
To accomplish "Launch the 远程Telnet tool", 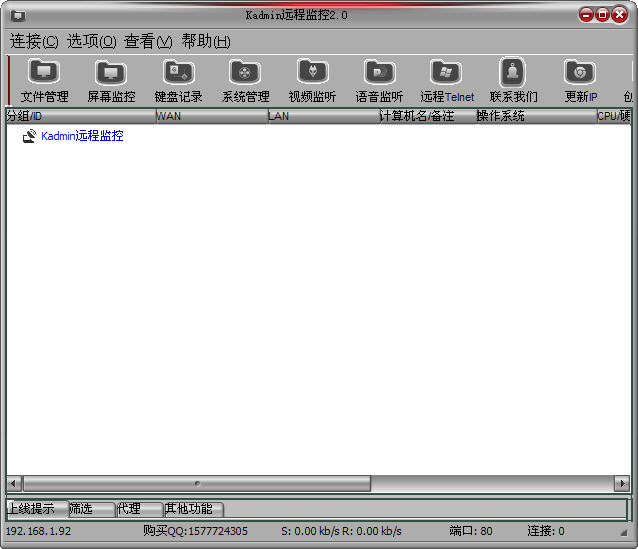I will tap(446, 80).
